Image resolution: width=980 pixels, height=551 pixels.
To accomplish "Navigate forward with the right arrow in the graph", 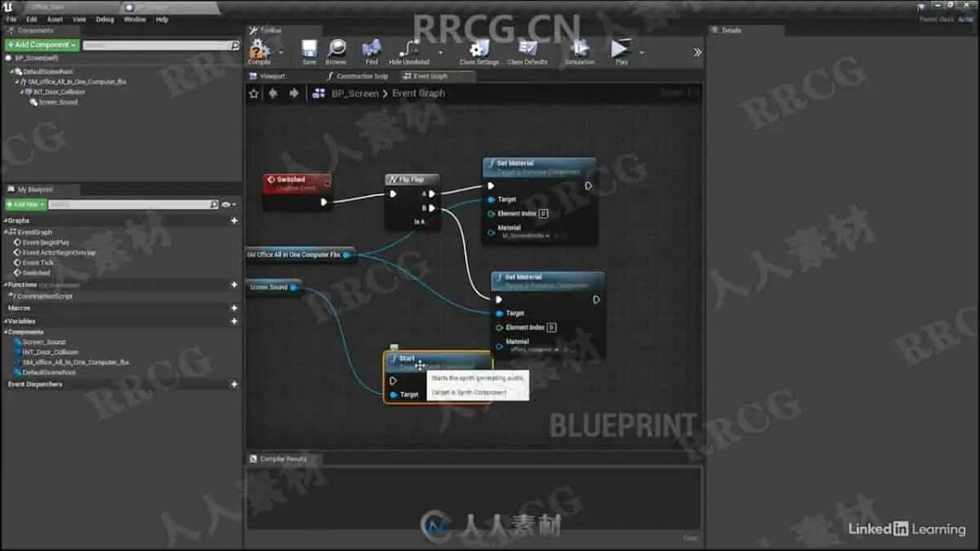I will click(x=294, y=93).
